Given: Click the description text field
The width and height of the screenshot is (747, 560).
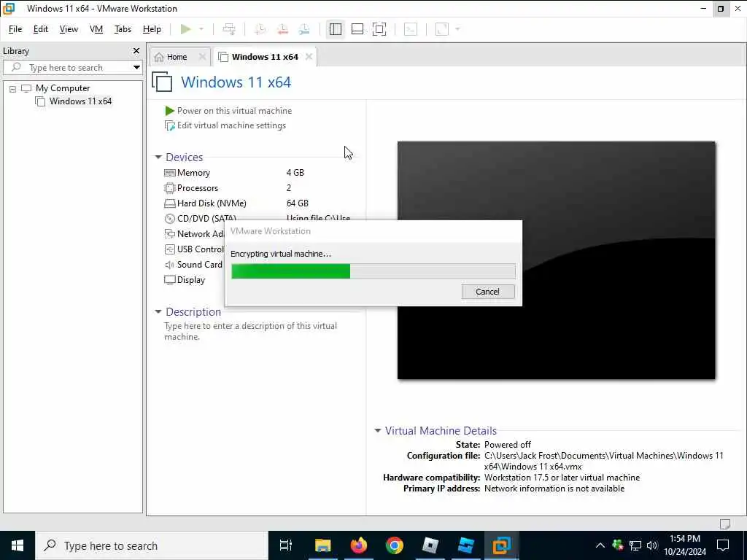Looking at the screenshot, I should click(251, 331).
